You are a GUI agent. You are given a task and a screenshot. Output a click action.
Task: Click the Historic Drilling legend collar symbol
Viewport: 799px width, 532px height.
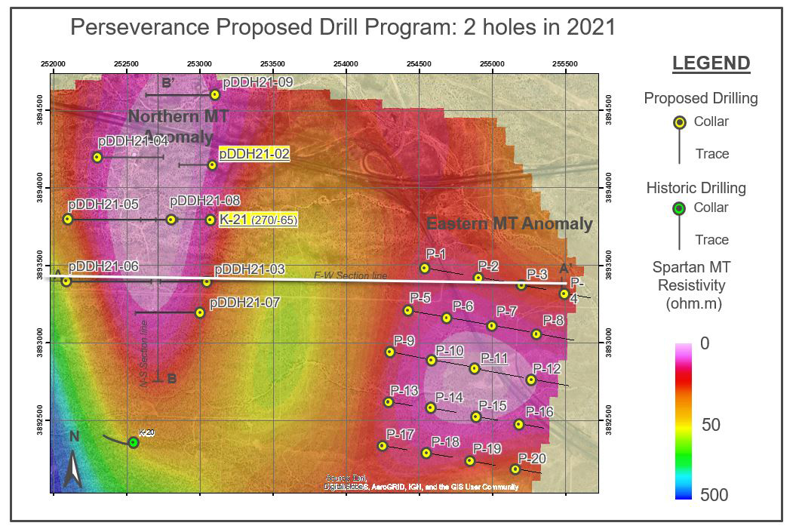(x=679, y=208)
